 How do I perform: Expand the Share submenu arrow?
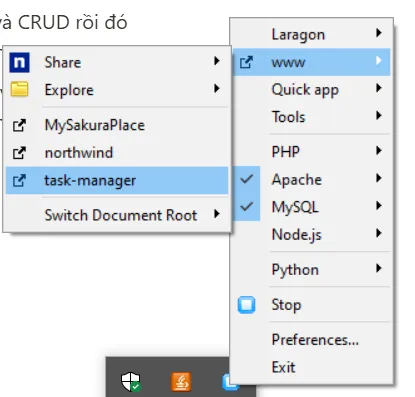217,61
